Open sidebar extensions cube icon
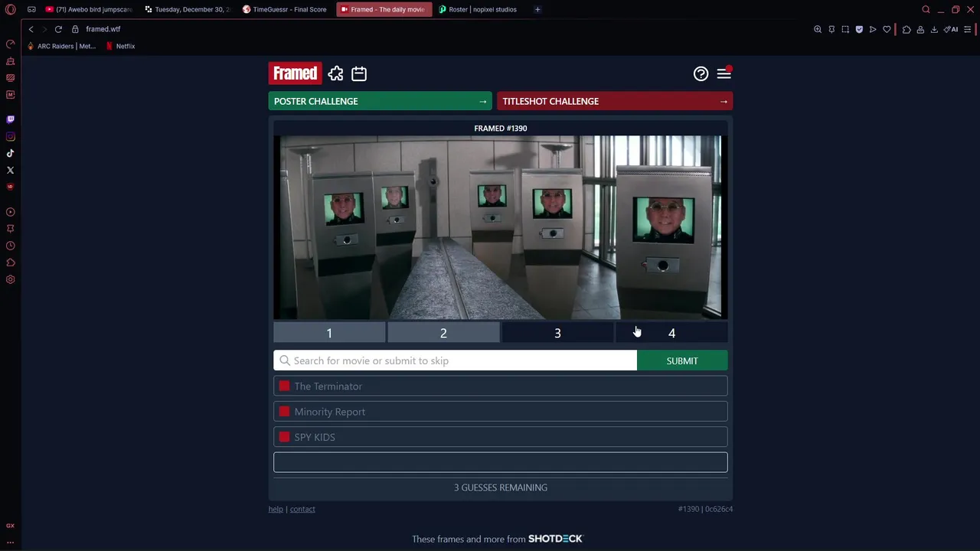The width and height of the screenshot is (980, 551). 11,262
